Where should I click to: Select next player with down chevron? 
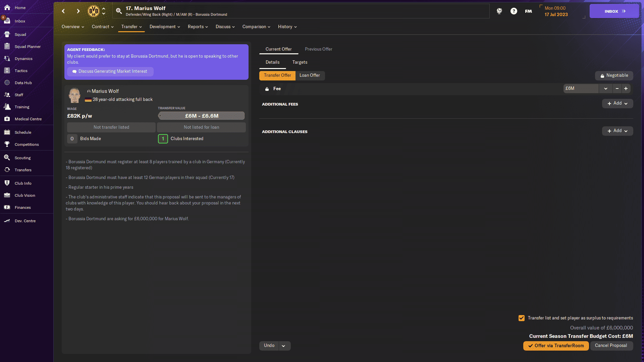[x=104, y=14]
